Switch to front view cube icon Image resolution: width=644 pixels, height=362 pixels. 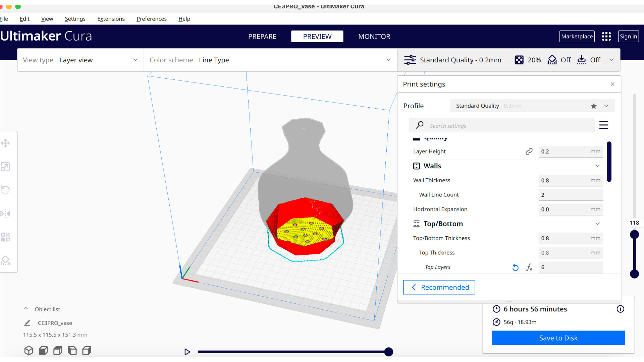(x=43, y=351)
